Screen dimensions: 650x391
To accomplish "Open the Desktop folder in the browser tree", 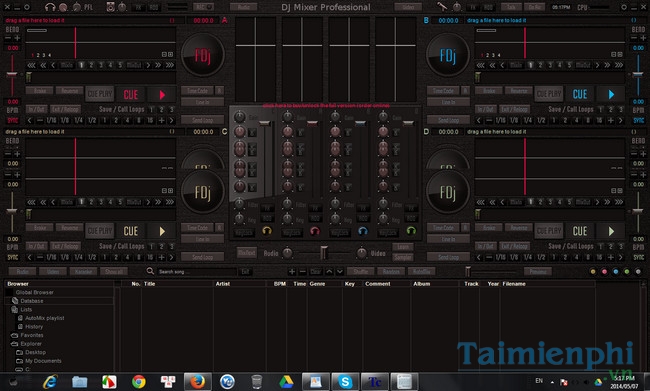I will click(35, 352).
